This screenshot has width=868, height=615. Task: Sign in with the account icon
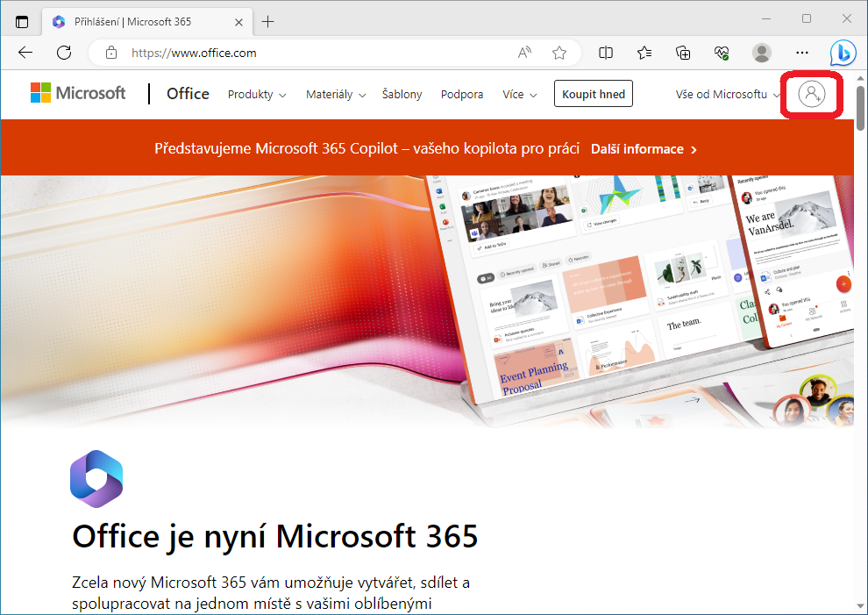(x=812, y=94)
